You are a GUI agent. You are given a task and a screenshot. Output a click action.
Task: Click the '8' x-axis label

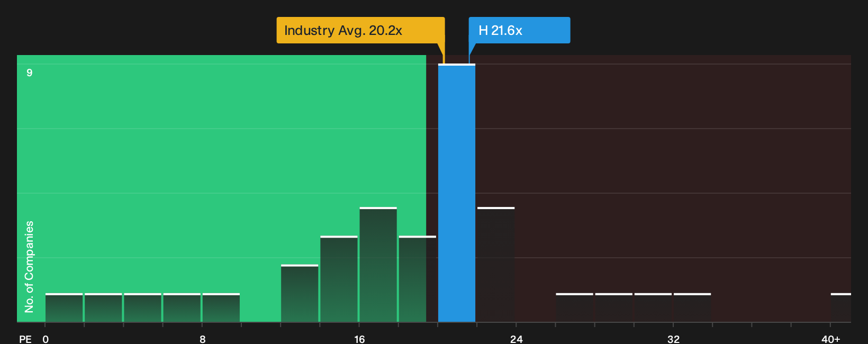pos(203,339)
